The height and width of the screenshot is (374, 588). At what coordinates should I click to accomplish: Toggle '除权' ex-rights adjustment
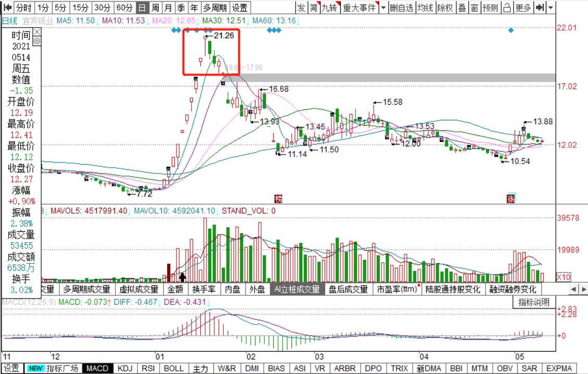tap(445, 7)
